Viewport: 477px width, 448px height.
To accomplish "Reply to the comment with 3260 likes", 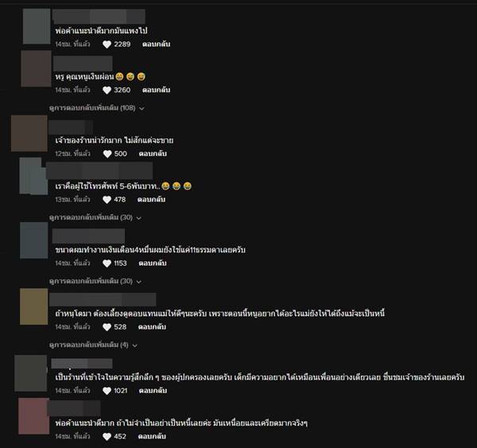I will point(156,90).
